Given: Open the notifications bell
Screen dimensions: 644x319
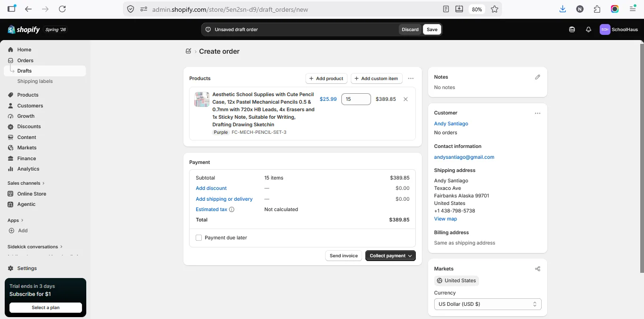Looking at the screenshot, I should (588, 29).
